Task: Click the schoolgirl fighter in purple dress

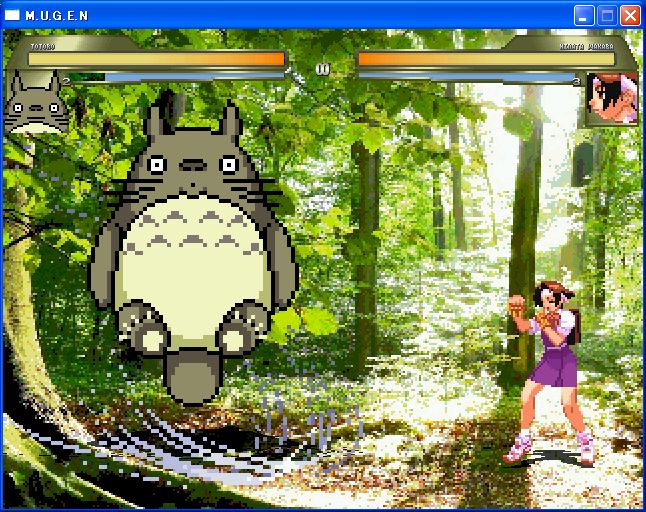Action: 550,373
